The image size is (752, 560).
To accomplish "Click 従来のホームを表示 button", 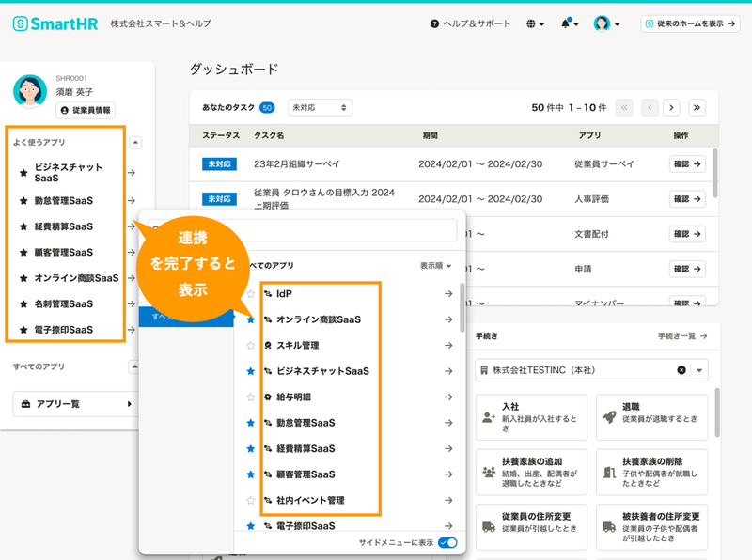I will tap(690, 23).
